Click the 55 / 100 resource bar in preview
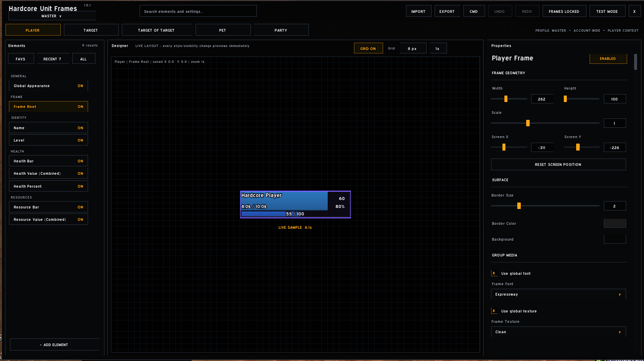This screenshot has height=361, width=644. click(296, 214)
